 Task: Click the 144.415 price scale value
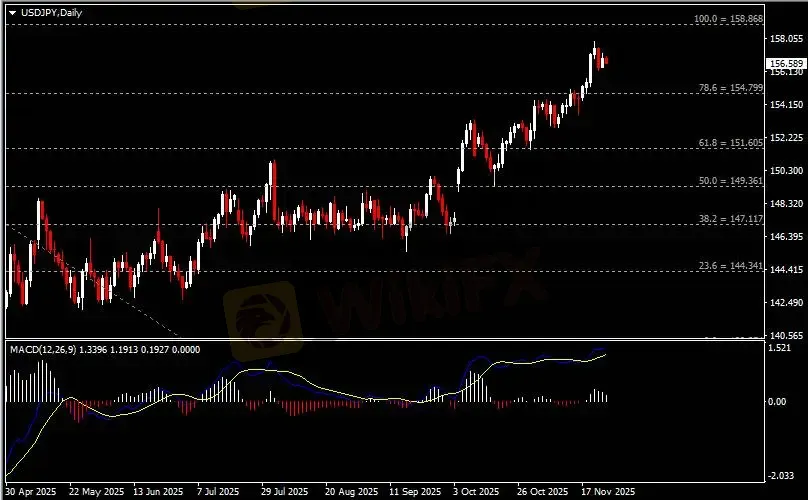click(786, 270)
